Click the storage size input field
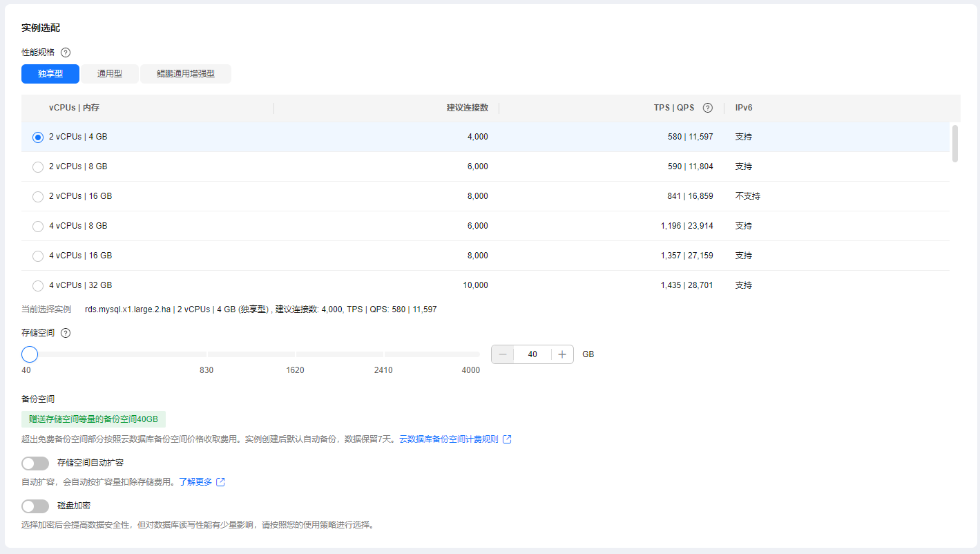This screenshot has width=980, height=554. (532, 354)
